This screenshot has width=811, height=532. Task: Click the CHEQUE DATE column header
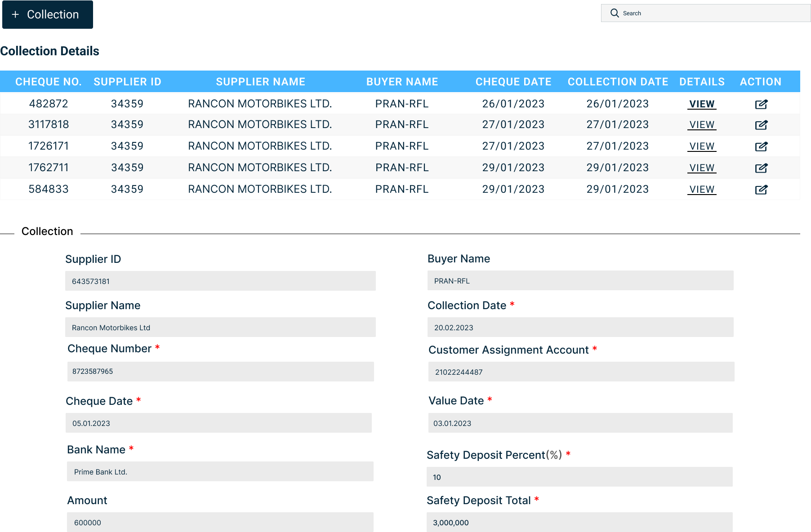click(513, 82)
